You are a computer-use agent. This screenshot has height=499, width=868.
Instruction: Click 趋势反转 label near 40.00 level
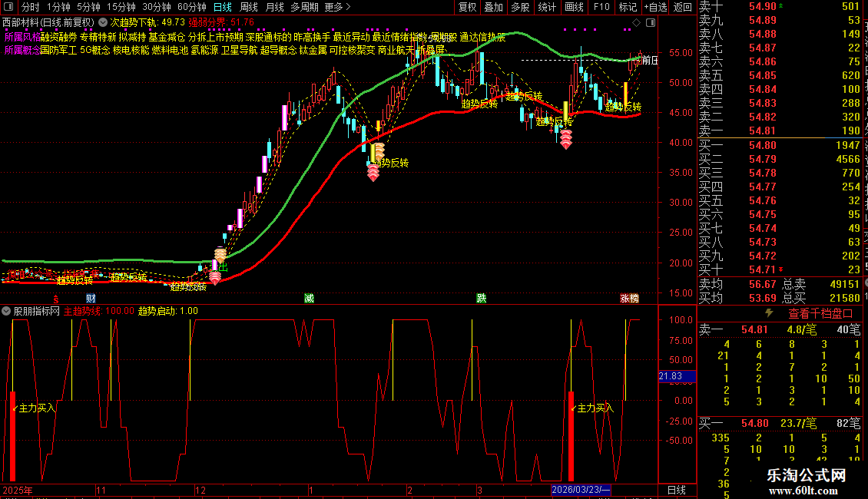tap(390, 163)
